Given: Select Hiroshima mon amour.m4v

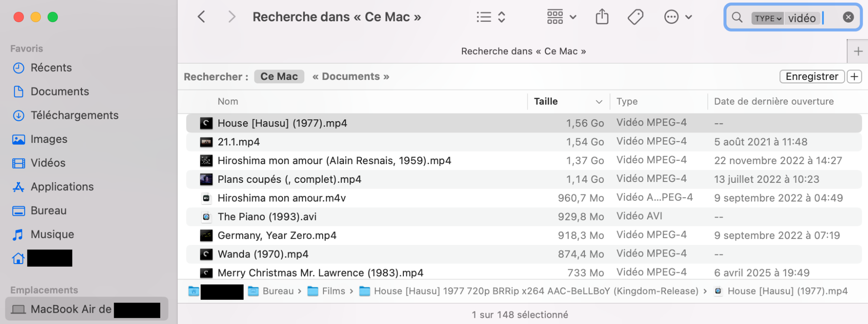Looking at the screenshot, I should tap(524, 198).
